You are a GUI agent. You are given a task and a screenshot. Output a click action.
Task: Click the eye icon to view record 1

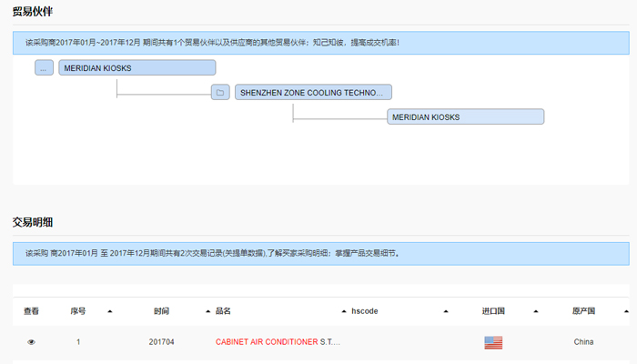pos(31,342)
